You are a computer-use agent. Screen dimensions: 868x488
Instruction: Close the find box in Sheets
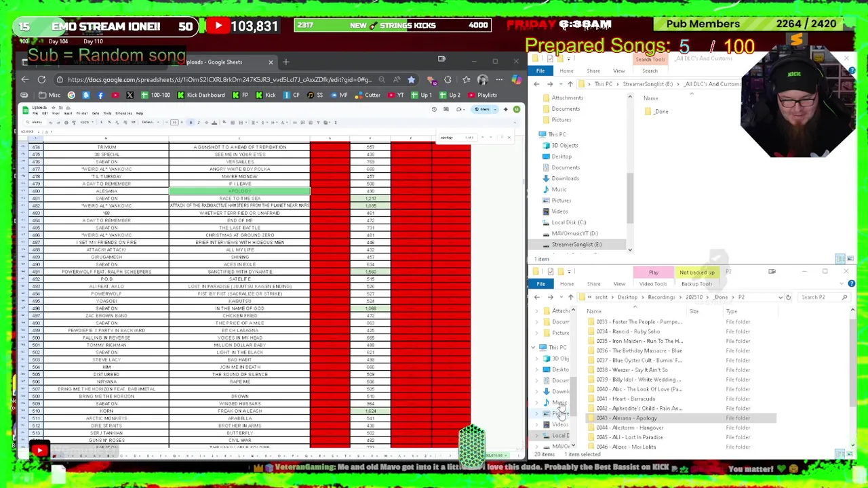pyautogui.click(x=509, y=138)
